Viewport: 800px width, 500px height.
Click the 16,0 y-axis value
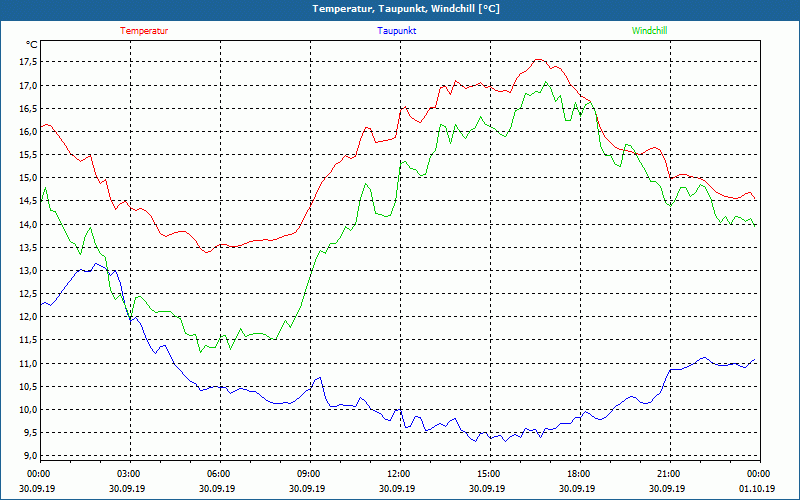pyautogui.click(x=28, y=132)
